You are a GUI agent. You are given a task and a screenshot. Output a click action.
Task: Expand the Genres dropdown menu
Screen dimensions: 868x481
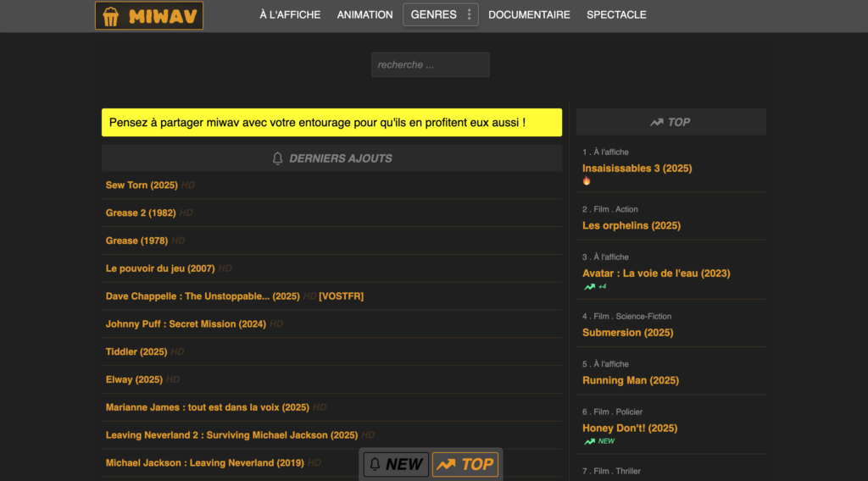point(434,14)
